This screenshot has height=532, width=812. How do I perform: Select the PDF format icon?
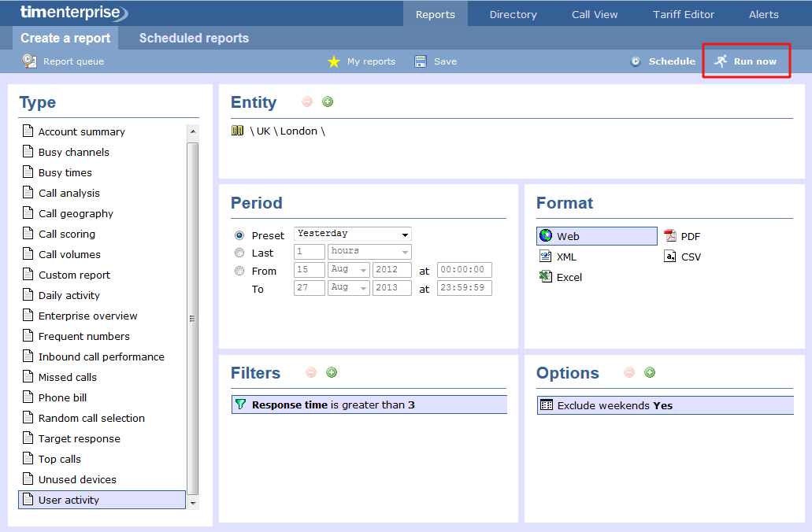670,236
